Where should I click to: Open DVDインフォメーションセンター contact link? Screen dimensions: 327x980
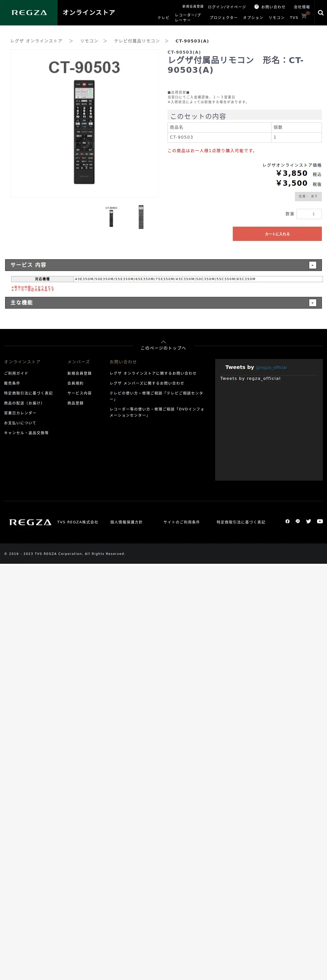pos(157,412)
